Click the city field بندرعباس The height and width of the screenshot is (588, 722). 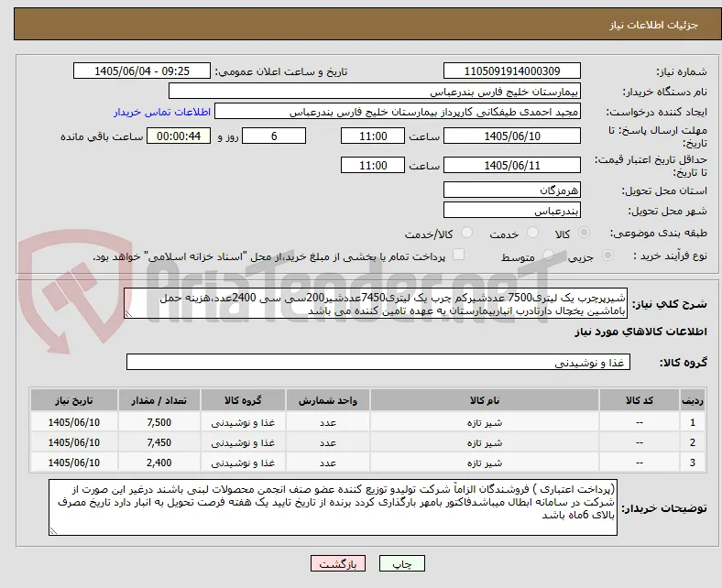pos(512,211)
